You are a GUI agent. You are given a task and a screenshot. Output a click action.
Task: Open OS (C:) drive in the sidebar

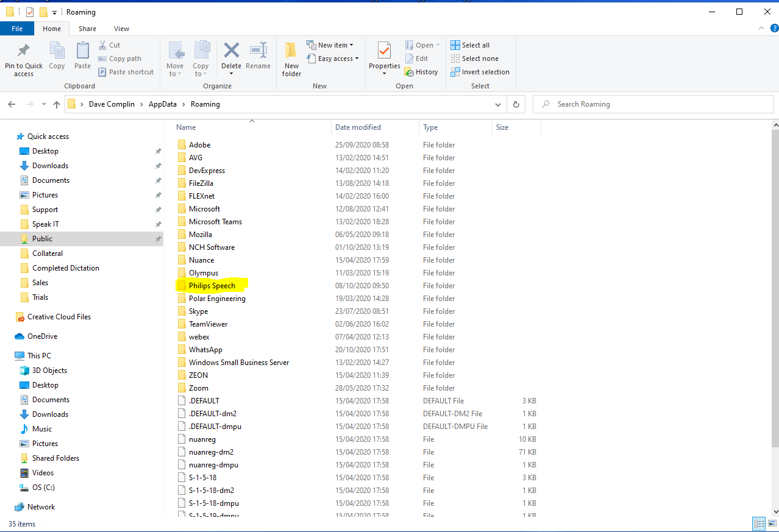click(x=37, y=488)
